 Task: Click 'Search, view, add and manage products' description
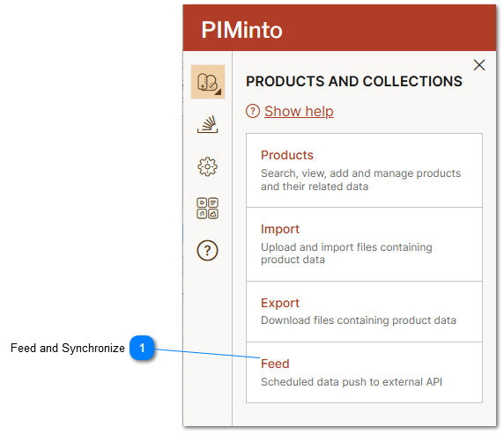point(360,173)
